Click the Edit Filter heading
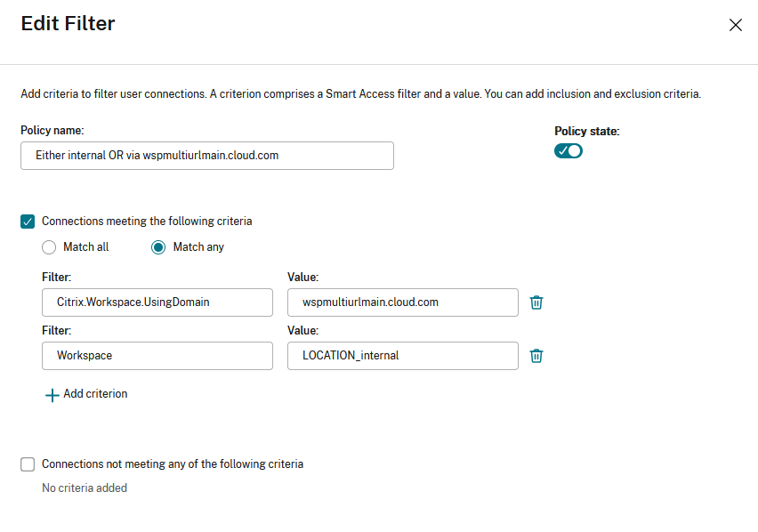The width and height of the screenshot is (758, 532). [x=68, y=24]
